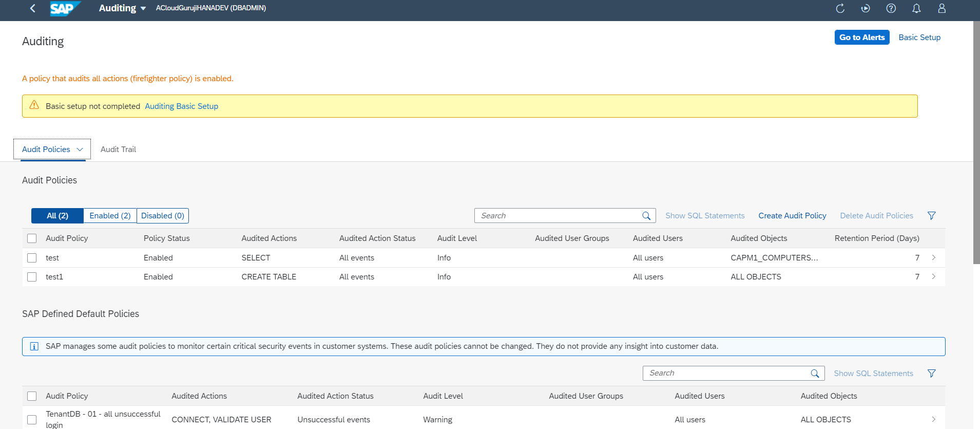Screen dimensions: 980x429
Task: Select the test1 policy checkbox
Action: [32, 277]
